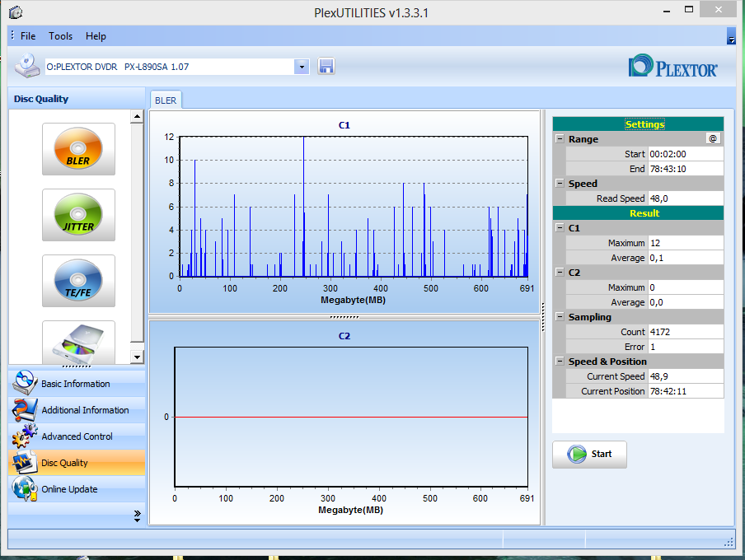This screenshot has height=560, width=745.
Task: Select C2 Average value 0,0
Action: pos(686,302)
